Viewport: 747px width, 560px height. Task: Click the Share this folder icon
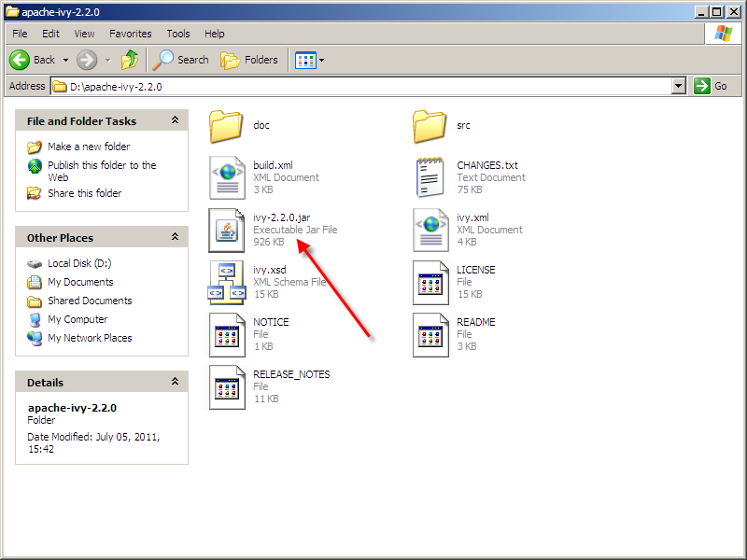[35, 193]
